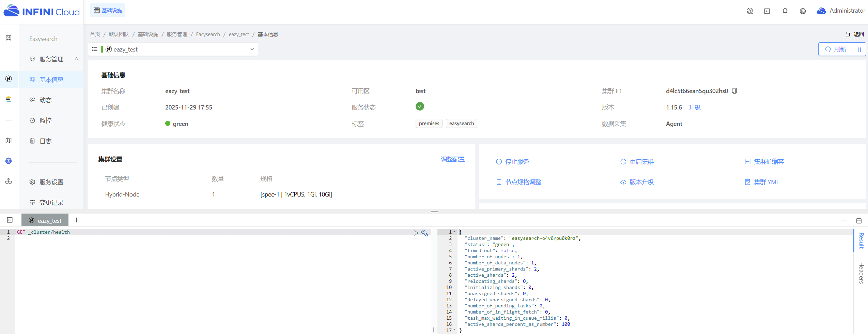Screen dimensions: 868x334
Task: Click the 返回 back link
Action: 855,34
